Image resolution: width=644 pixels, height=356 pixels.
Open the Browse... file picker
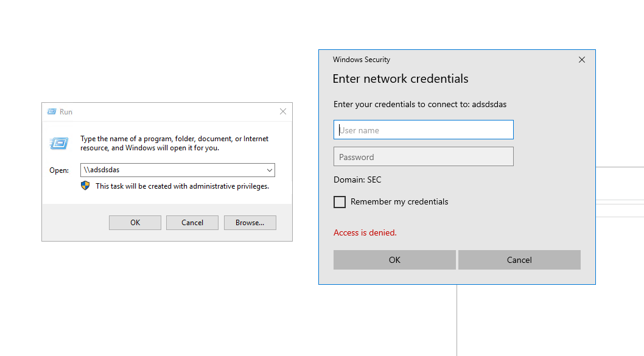pos(250,223)
